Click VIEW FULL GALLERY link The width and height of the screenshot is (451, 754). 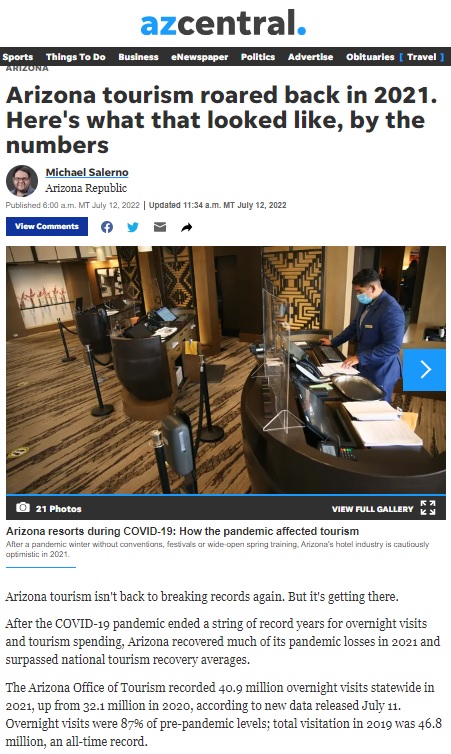tap(373, 509)
